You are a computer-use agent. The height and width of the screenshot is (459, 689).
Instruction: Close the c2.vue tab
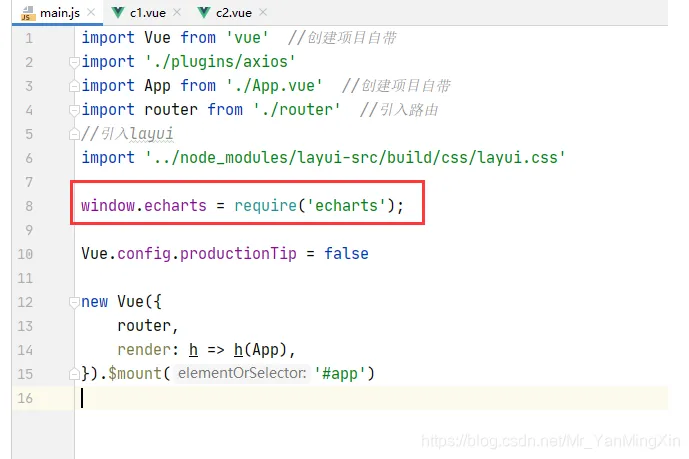tap(263, 12)
